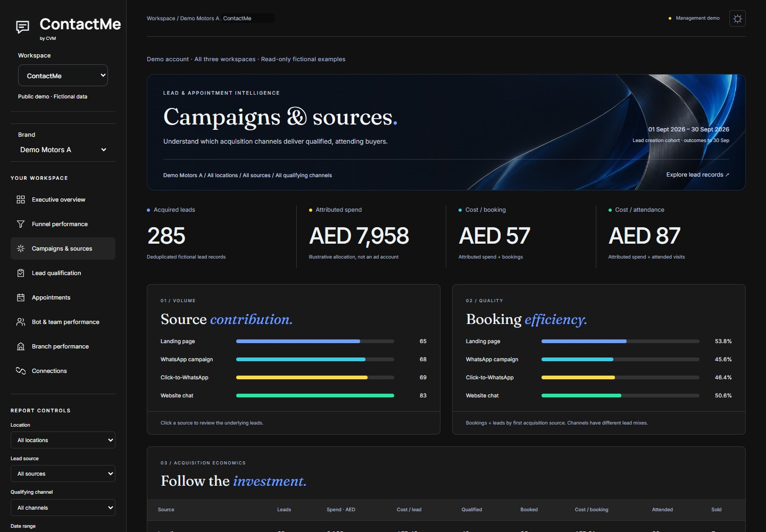Image resolution: width=766 pixels, height=532 pixels.
Task: Click the 285 acquired leads value
Action: tap(166, 236)
